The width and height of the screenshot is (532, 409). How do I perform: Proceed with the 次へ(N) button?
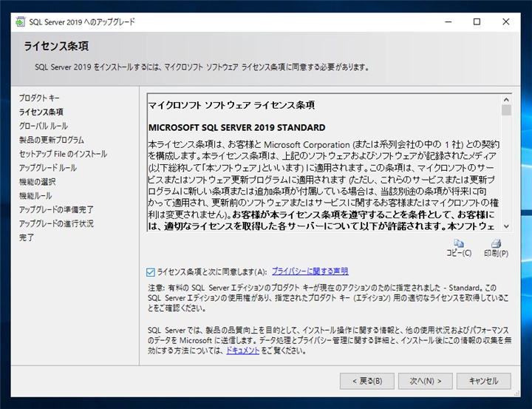pos(426,381)
